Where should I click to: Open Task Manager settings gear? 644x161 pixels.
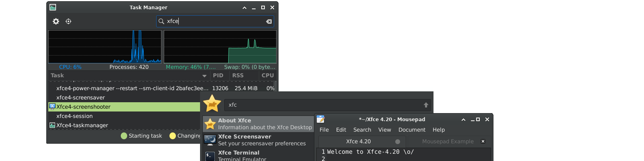pos(56,21)
